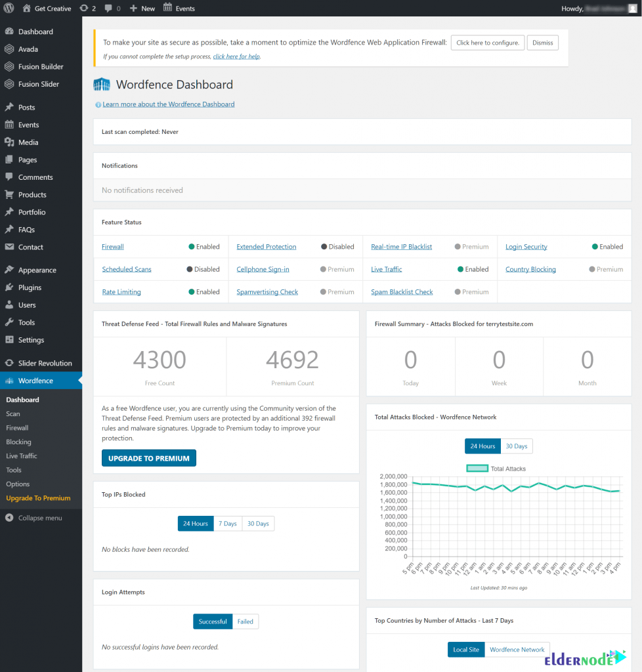
Task: Switch Top IPs Blocked to 30 Days
Action: (258, 523)
